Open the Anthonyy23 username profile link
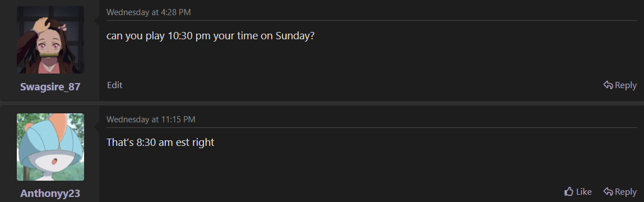 [x=50, y=194]
